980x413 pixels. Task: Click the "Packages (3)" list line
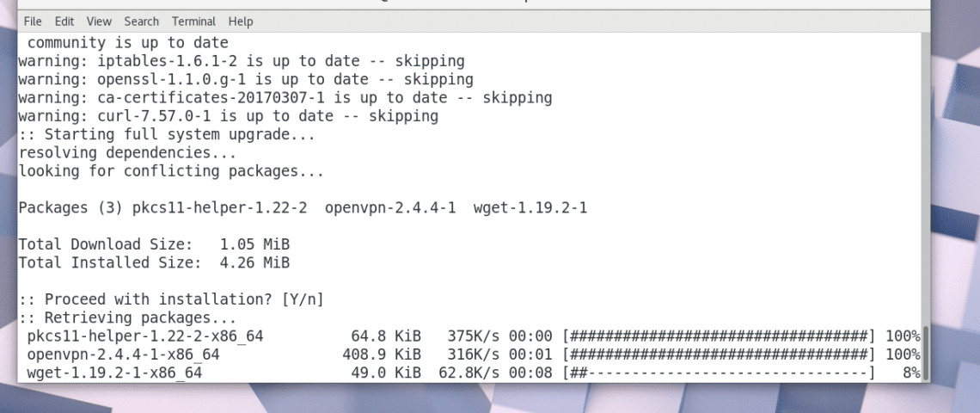pos(303,207)
